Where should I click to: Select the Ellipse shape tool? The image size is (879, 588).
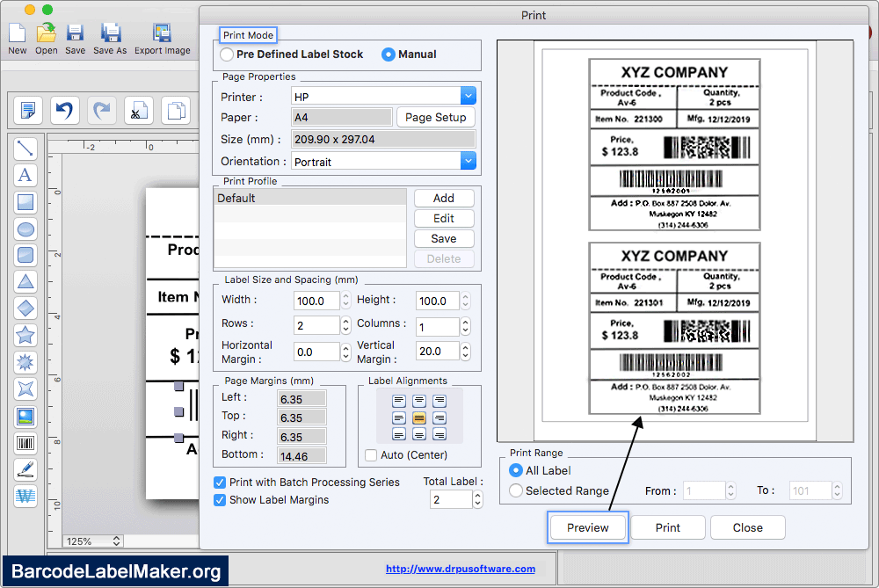(x=26, y=229)
